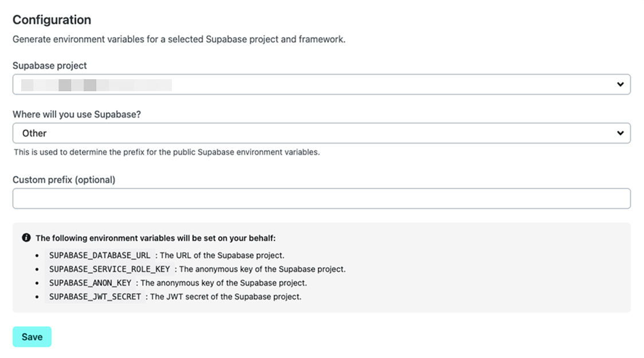Click the 'Supabase project' field label
Viewport: 644px width, 358px height.
(x=49, y=65)
